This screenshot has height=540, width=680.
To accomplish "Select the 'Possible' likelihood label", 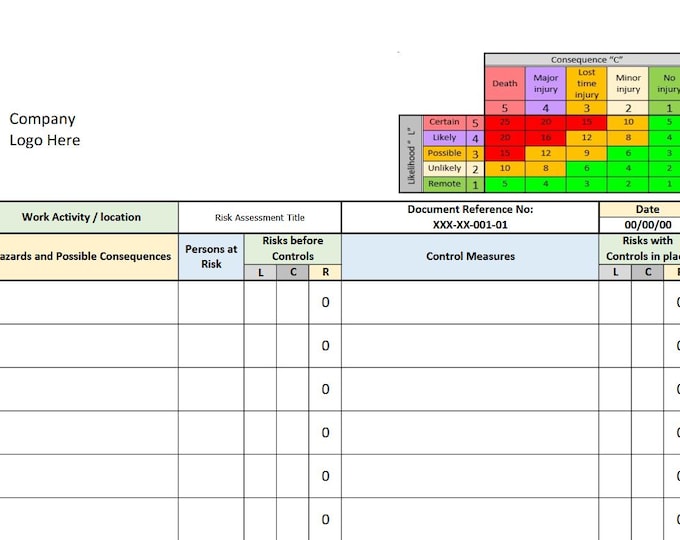I will coord(445,153).
